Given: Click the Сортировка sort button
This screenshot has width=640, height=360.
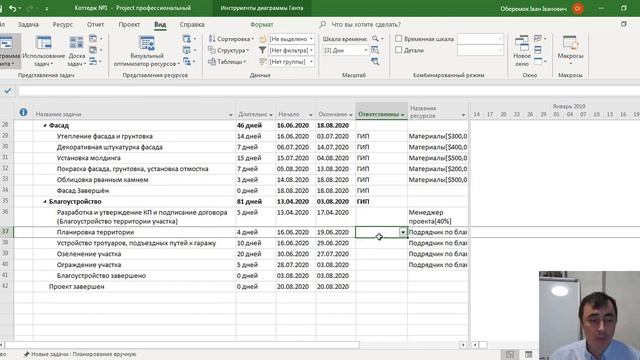Looking at the screenshot, I should click(231, 39).
